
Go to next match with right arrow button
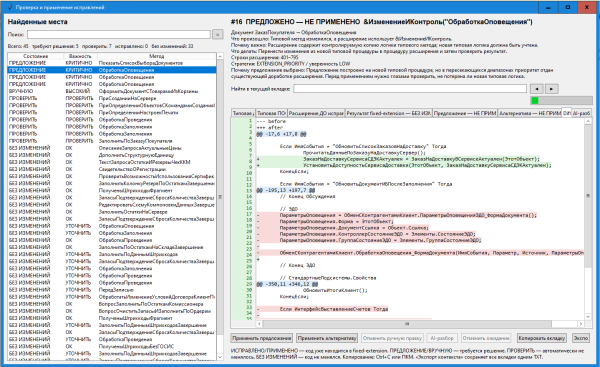(551, 89)
